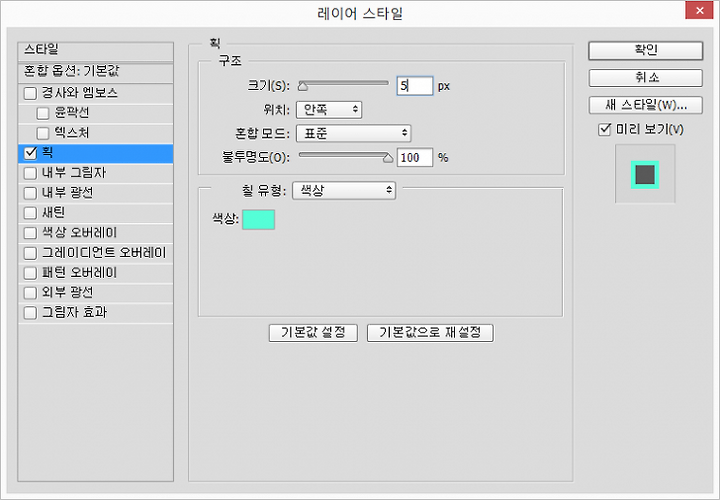Image resolution: width=720 pixels, height=500 pixels.
Task: Close the 레이어 스타일 dialog
Action: click(x=699, y=10)
